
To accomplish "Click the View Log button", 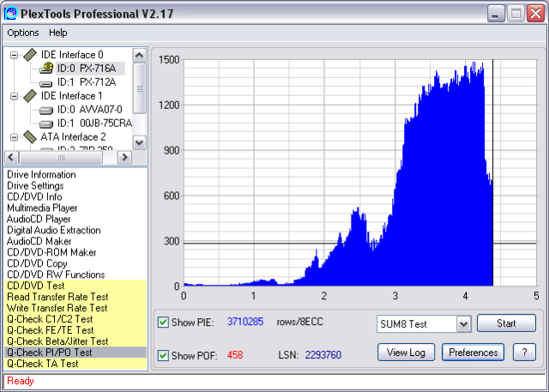I will (x=406, y=353).
